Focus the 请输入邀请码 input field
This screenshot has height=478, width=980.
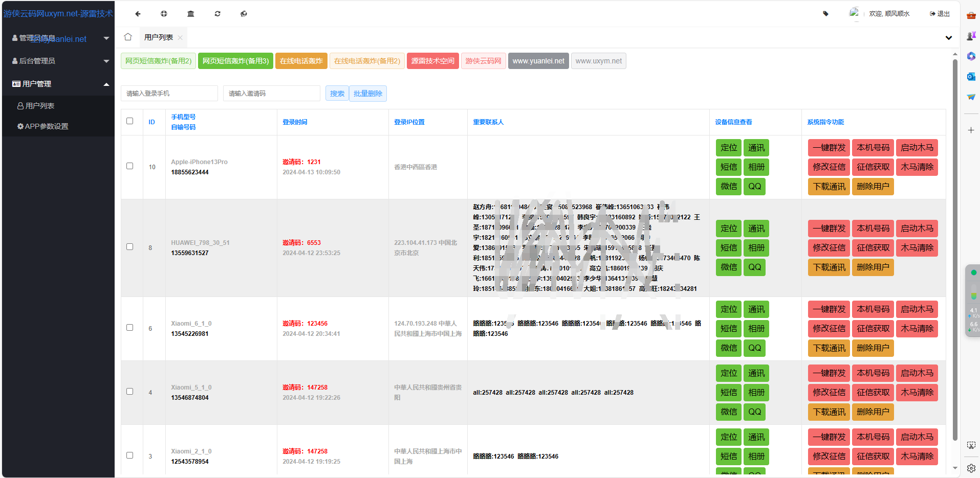pyautogui.click(x=272, y=94)
